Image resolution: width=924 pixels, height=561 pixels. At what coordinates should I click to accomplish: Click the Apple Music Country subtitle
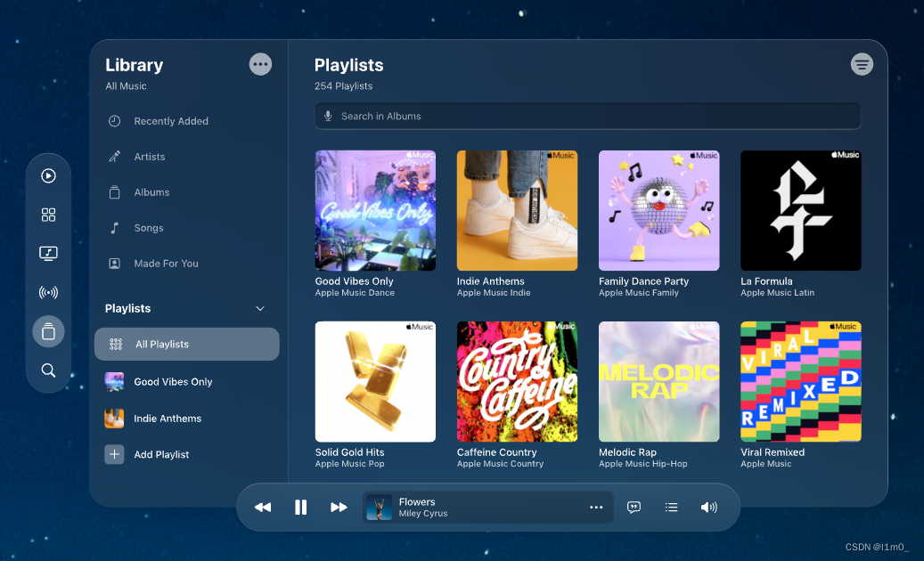500,464
